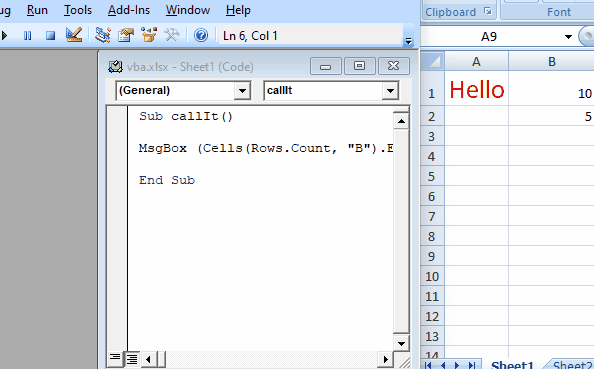
Task: Go to previous sheet with tab navigation arrow
Action: 443,365
